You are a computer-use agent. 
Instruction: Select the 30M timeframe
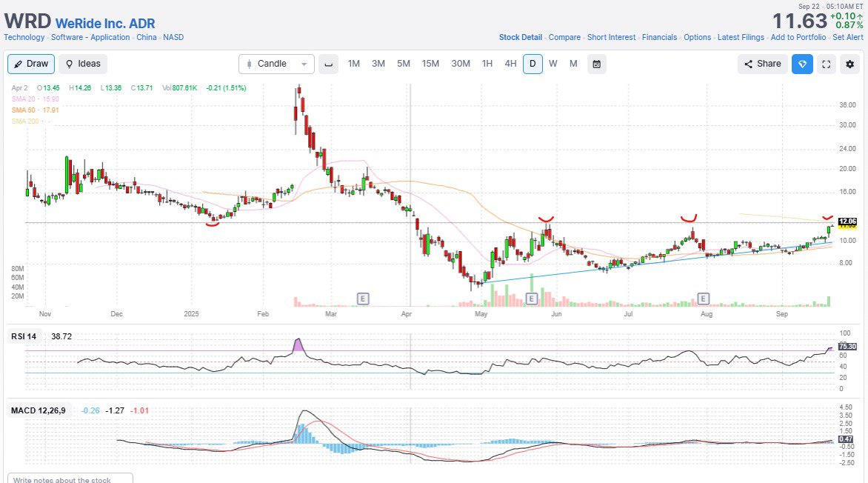461,64
